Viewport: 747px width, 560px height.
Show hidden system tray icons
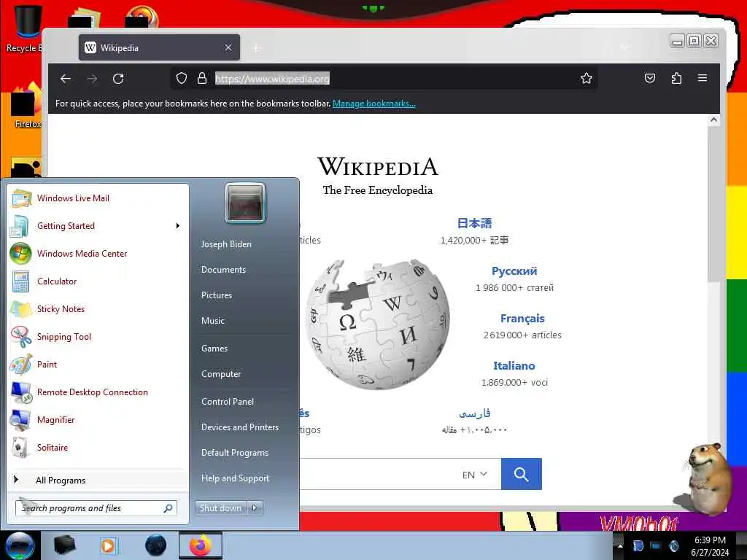(620, 545)
